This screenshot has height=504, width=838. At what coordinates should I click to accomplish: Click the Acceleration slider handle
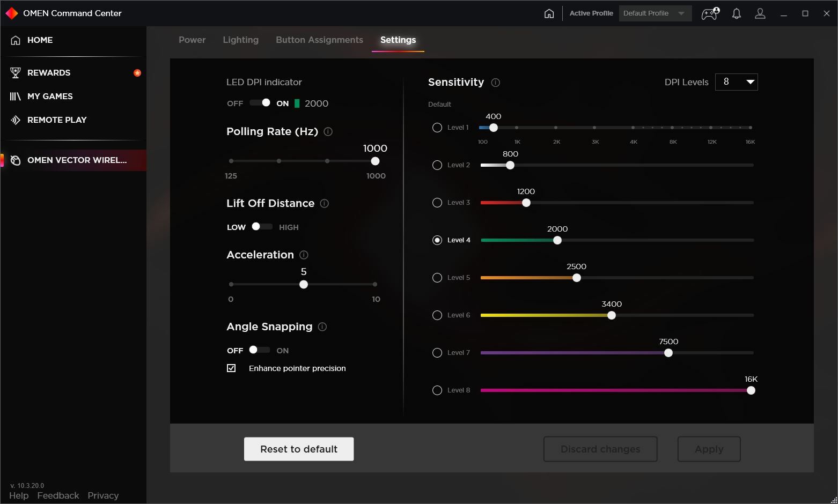click(x=303, y=284)
